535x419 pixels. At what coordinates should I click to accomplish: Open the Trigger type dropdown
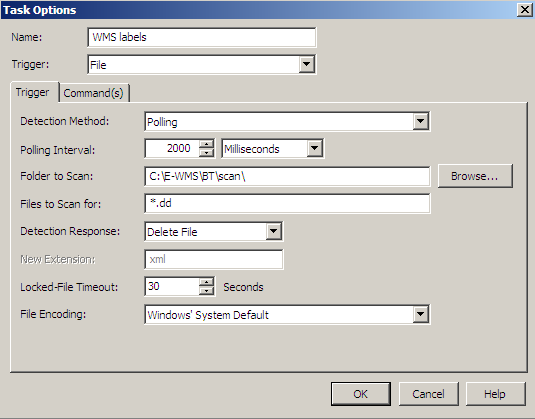[x=306, y=64]
